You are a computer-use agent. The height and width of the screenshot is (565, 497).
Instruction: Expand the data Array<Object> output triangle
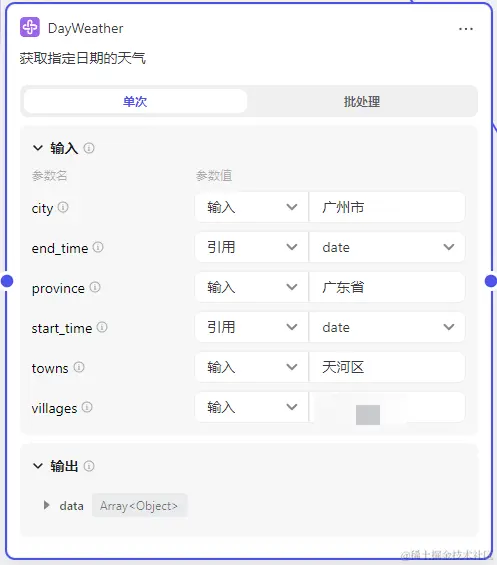(x=46, y=505)
